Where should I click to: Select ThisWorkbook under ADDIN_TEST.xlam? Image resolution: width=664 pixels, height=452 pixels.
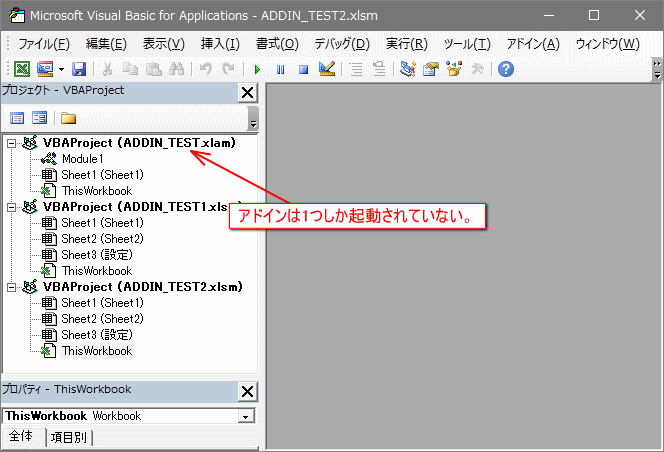point(97,191)
